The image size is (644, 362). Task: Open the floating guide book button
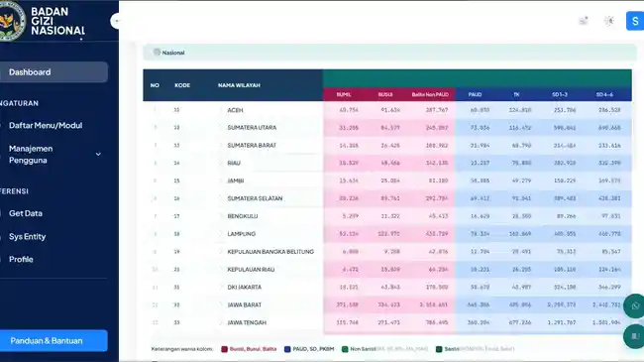pos(635,336)
